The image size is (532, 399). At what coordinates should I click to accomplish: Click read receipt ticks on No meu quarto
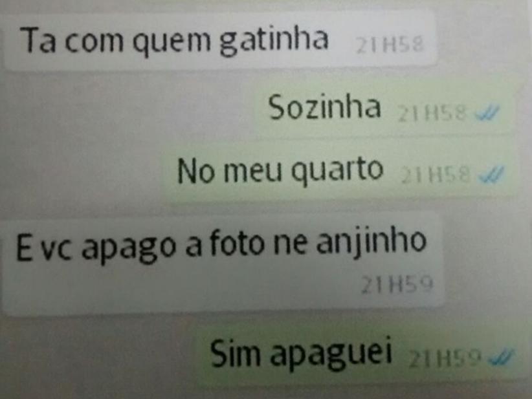tap(491, 175)
